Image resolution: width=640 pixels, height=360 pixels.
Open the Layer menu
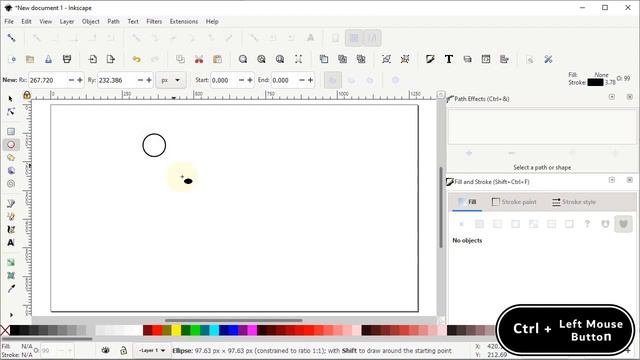tap(67, 21)
